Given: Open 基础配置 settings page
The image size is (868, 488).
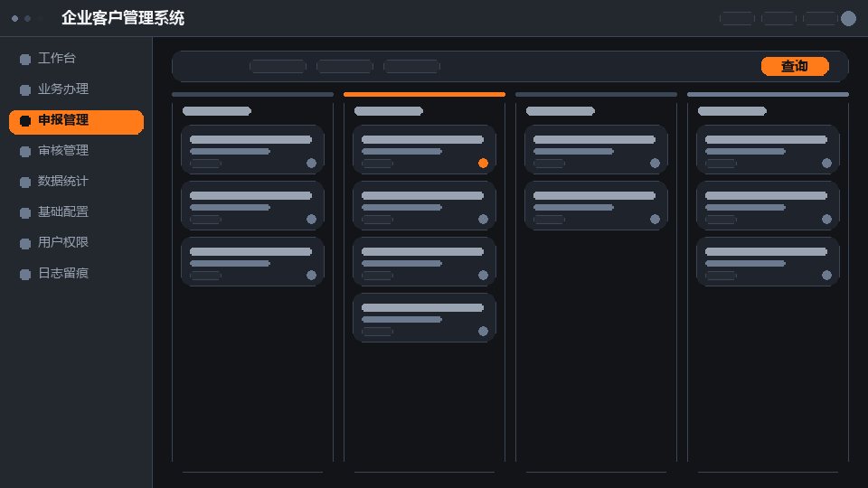Looking at the screenshot, I should tap(76, 211).
